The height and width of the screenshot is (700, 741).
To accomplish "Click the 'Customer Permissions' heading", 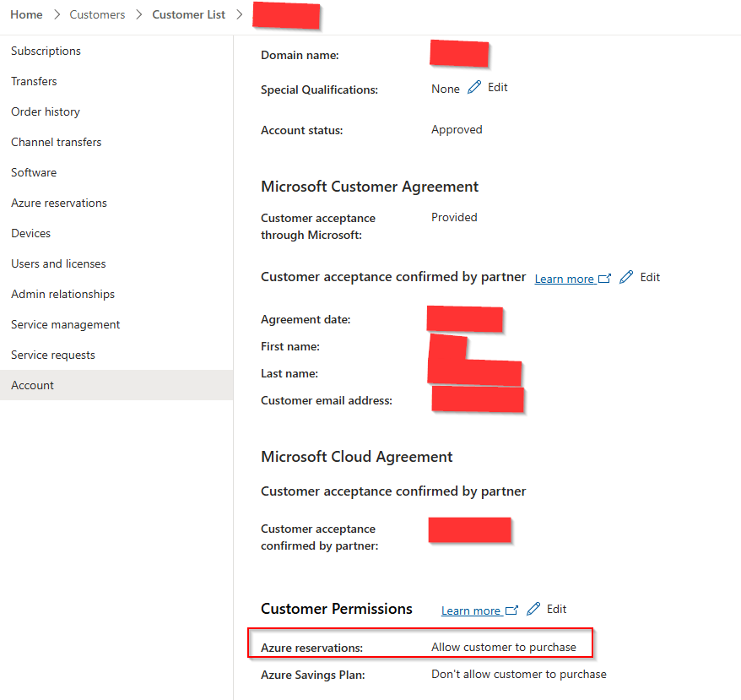I will (x=337, y=609).
